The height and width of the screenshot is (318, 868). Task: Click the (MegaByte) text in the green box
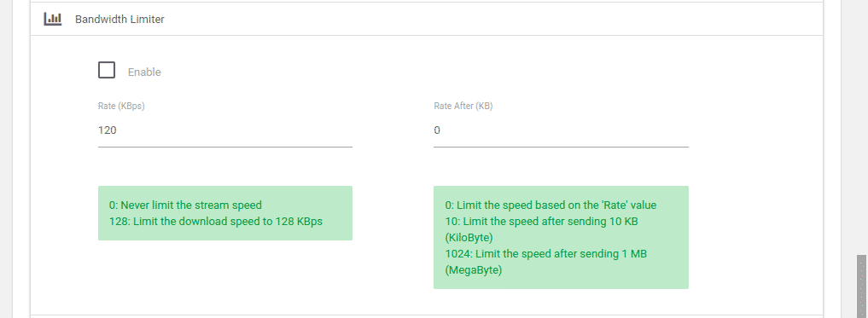[x=474, y=270]
